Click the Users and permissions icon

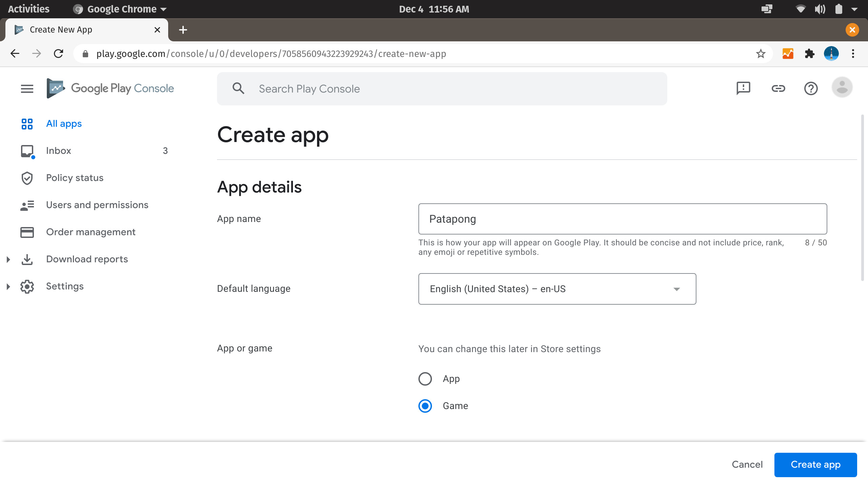pos(27,205)
